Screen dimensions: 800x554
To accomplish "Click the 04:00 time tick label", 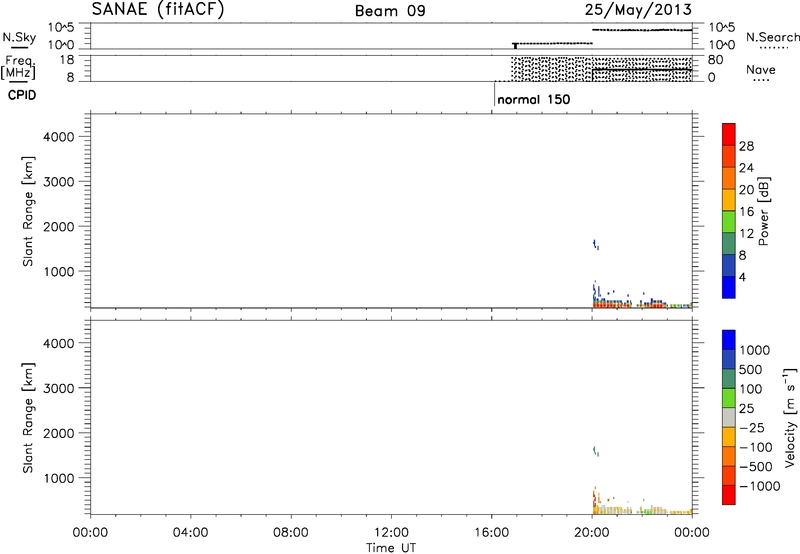I will pyautogui.click(x=190, y=533).
